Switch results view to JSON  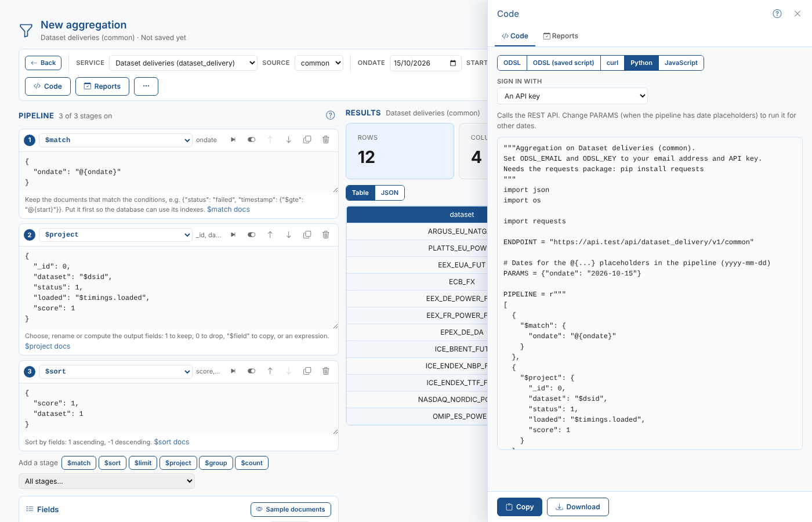pyautogui.click(x=390, y=193)
